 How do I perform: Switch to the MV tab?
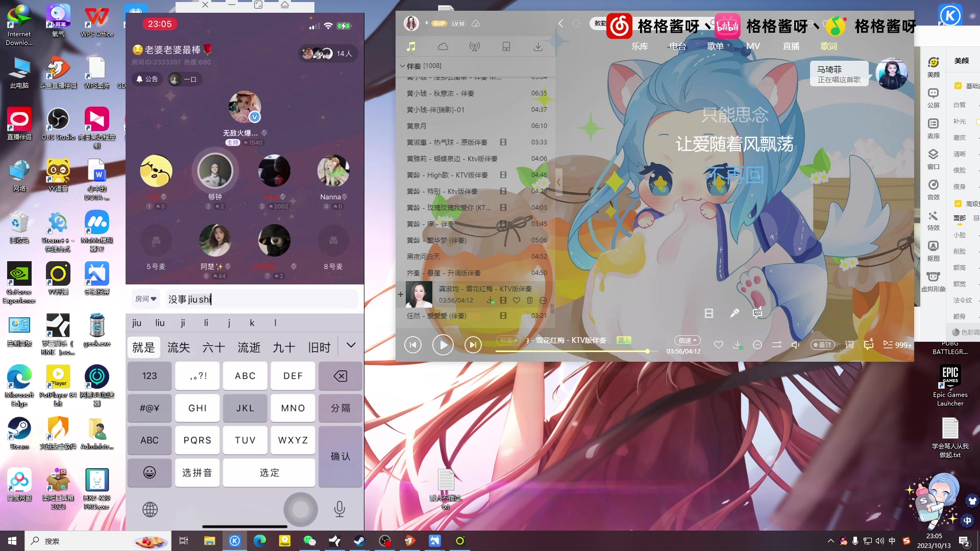(753, 46)
